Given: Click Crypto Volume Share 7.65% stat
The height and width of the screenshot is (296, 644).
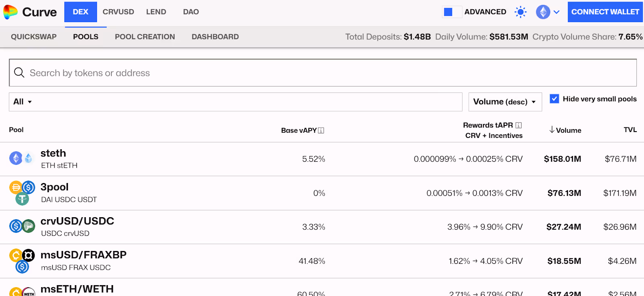Looking at the screenshot, I should (x=588, y=37).
